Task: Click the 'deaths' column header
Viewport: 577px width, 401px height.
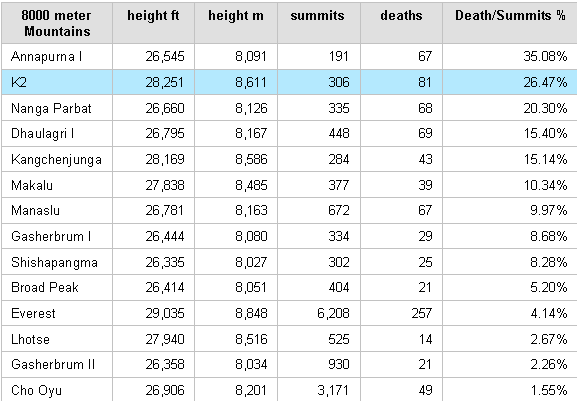Action: coord(401,23)
